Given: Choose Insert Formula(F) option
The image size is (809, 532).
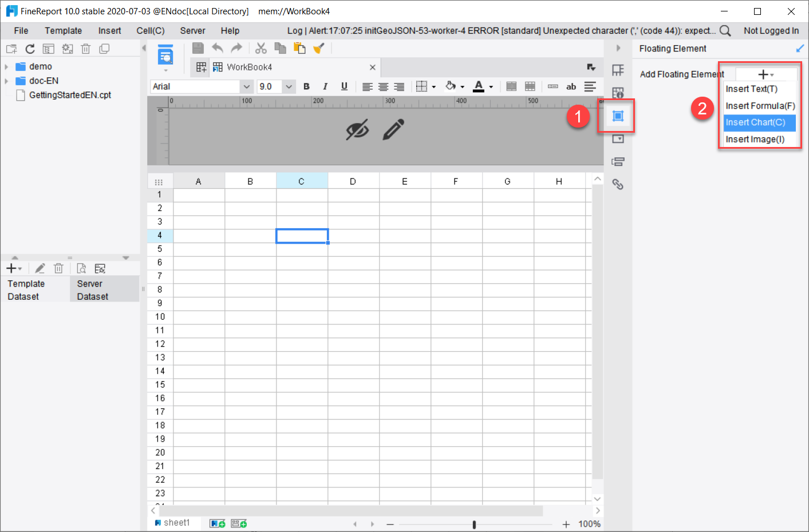Looking at the screenshot, I should (x=760, y=106).
